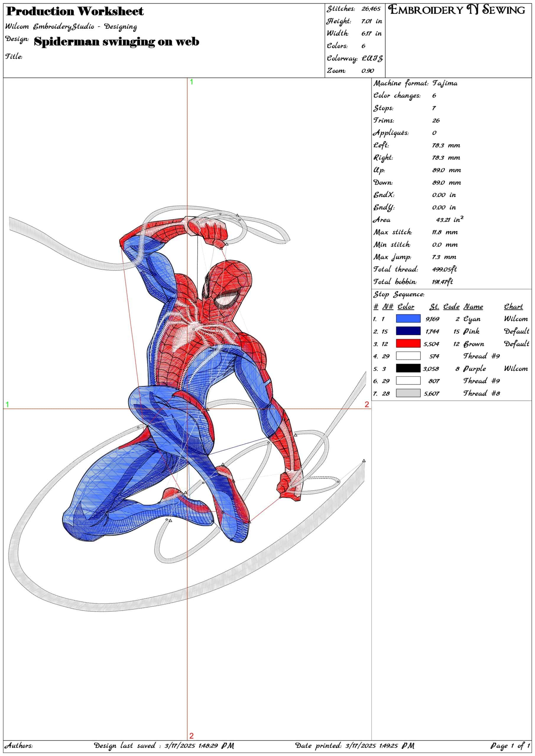Select the black Purple thread swatch
Viewport: 535px width, 756px height.
(x=408, y=368)
